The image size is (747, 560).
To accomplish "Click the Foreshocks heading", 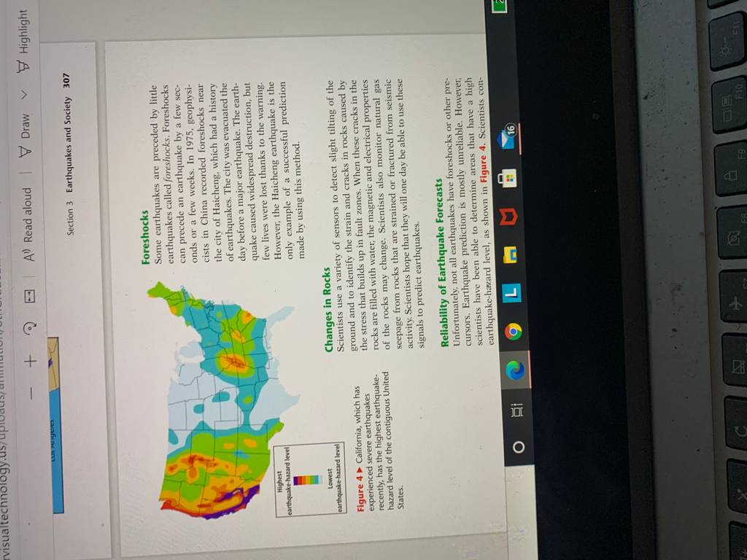I will 145,238.
